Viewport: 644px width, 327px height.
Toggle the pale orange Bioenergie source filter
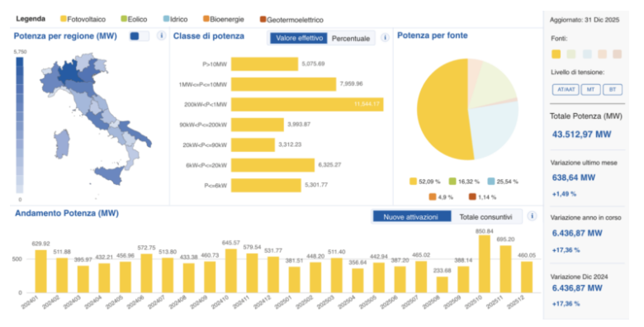click(602, 54)
